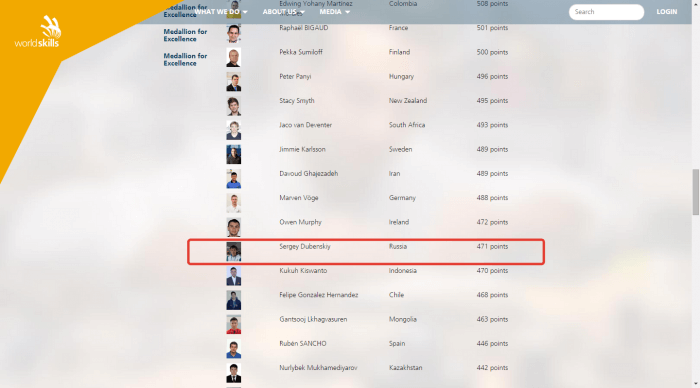Click the country cell Russia
The image size is (700, 388).
(x=398, y=246)
